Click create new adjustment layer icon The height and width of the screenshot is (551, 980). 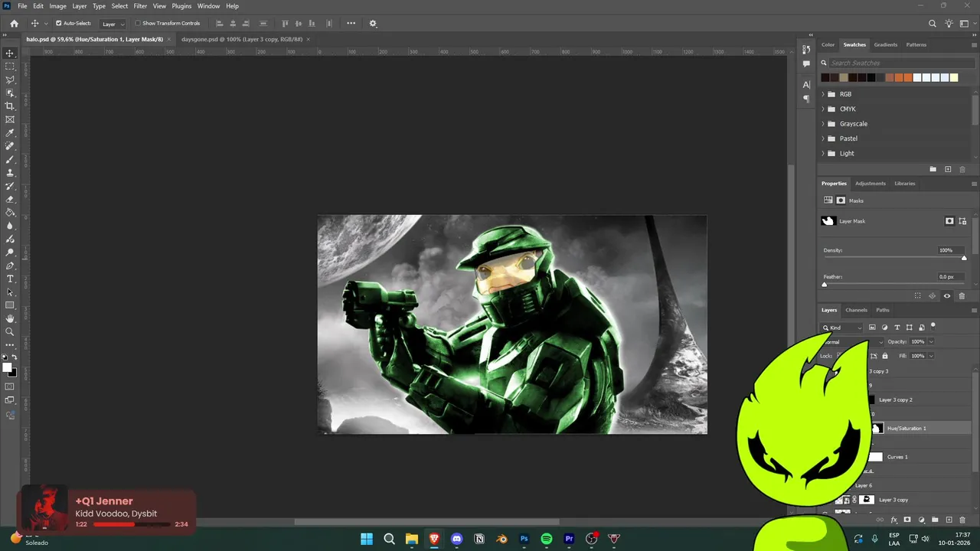pos(921,520)
